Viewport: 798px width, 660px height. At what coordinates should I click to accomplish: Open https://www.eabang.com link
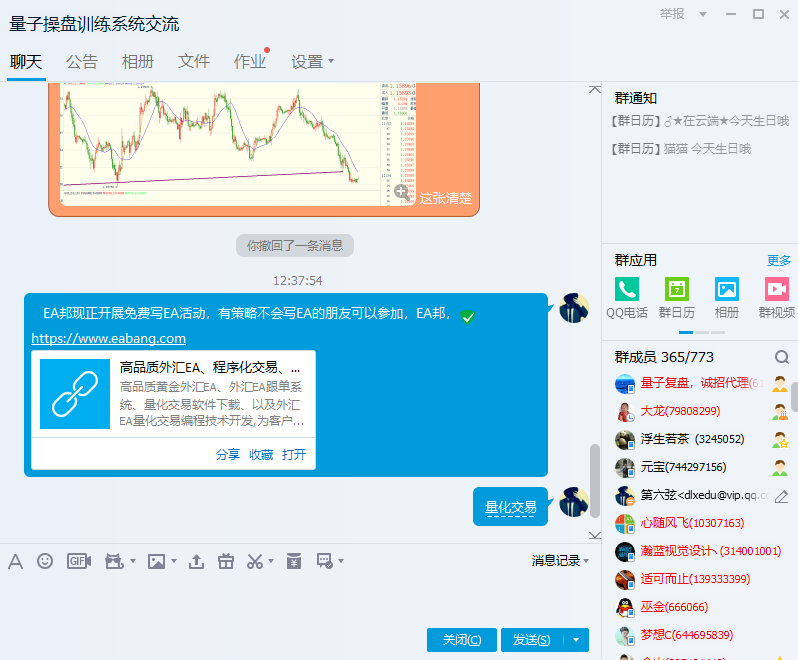108,338
